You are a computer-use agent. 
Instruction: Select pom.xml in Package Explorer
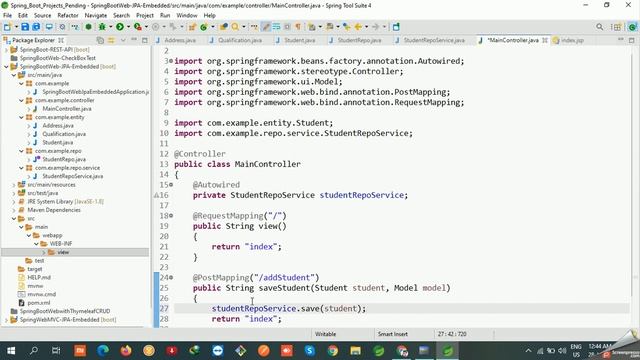pos(39,303)
